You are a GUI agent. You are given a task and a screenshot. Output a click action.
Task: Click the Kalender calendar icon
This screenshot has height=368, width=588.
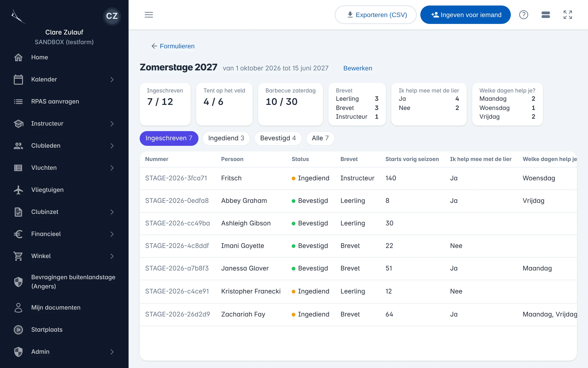[18, 79]
